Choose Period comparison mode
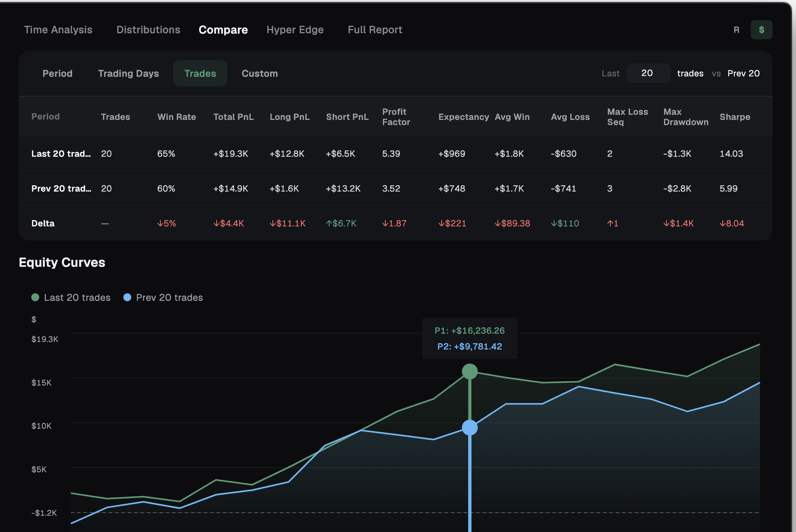796x532 pixels. click(x=57, y=73)
